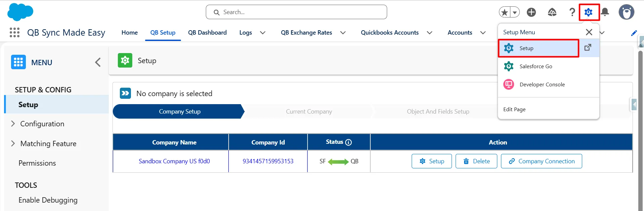This screenshot has height=211, width=644.
Task: Expand the Accounts tab dropdown chevron
Action: click(483, 33)
